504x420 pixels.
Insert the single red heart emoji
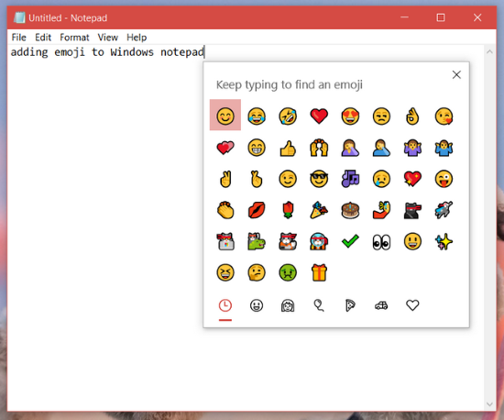[319, 116]
